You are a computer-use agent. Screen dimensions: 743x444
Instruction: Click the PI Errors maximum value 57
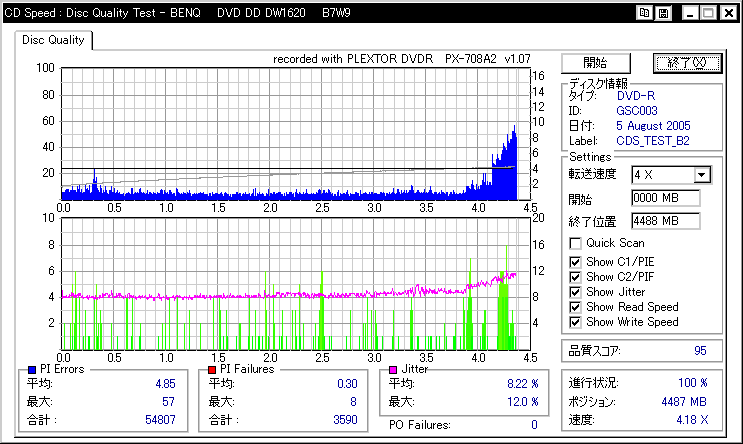[168, 402]
